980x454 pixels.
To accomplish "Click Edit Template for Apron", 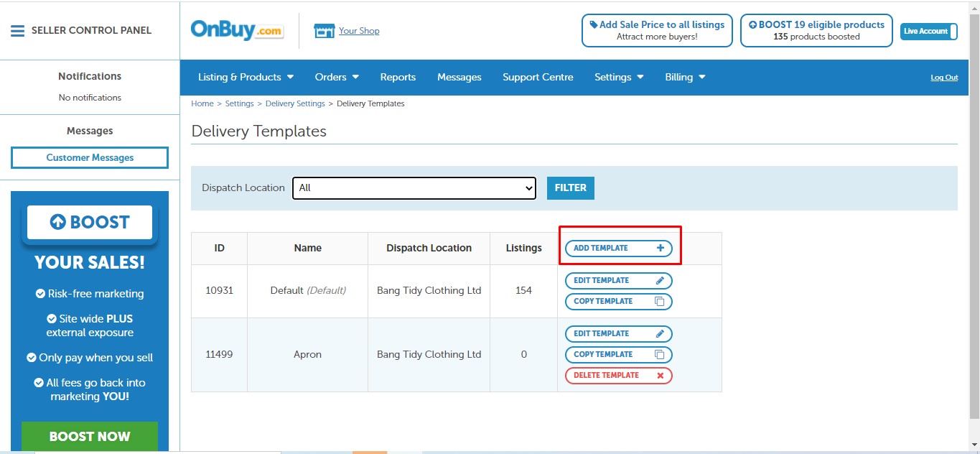I will tap(619, 334).
